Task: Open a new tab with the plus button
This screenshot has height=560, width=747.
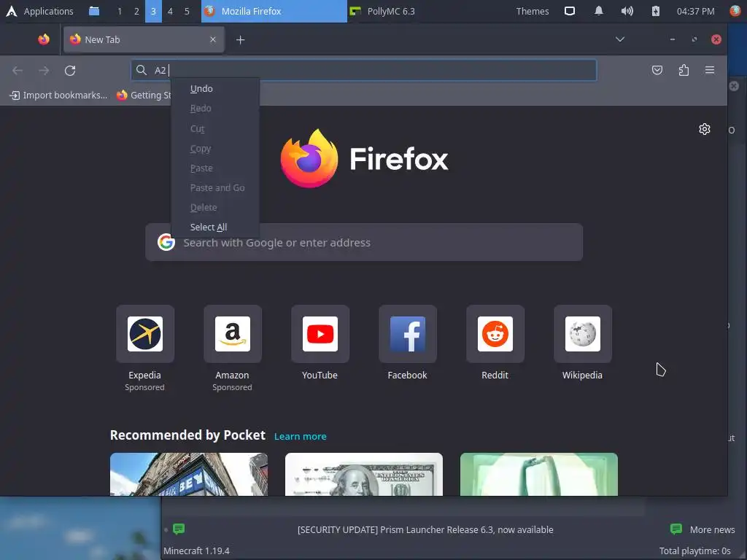Action: point(241,40)
